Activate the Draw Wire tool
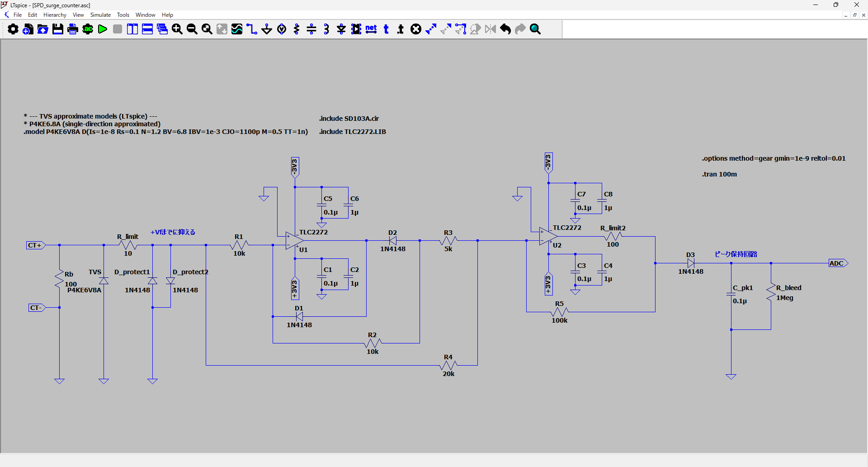 (252, 29)
